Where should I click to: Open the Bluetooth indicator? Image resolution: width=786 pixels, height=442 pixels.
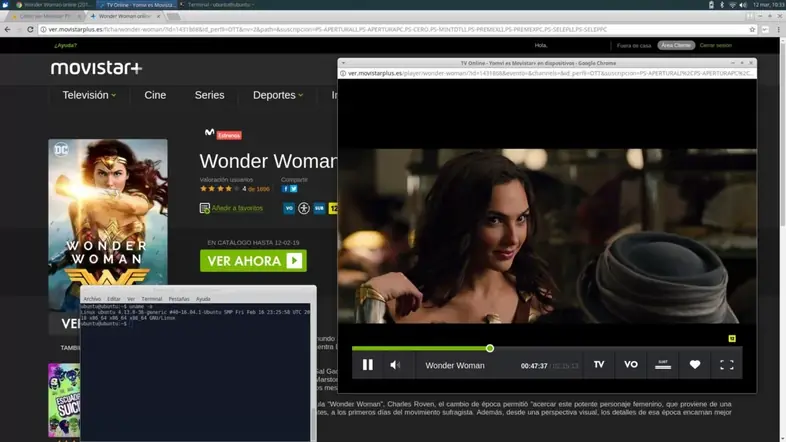[722, 5]
